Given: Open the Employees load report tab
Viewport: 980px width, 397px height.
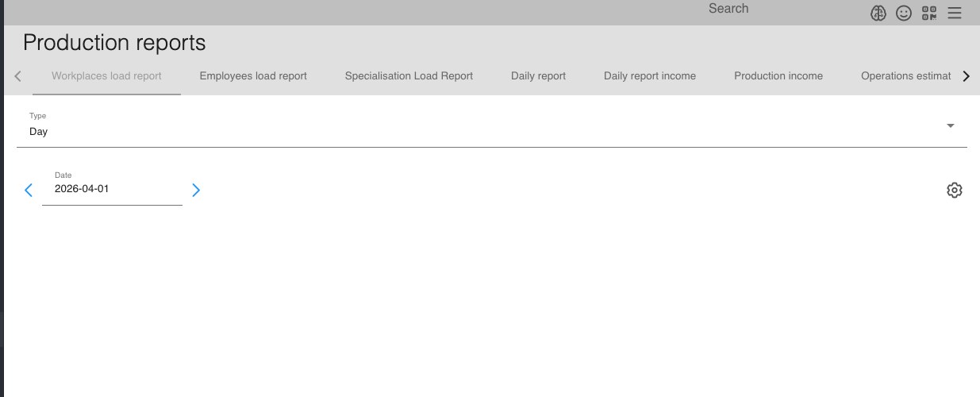Looking at the screenshot, I should 253,76.
